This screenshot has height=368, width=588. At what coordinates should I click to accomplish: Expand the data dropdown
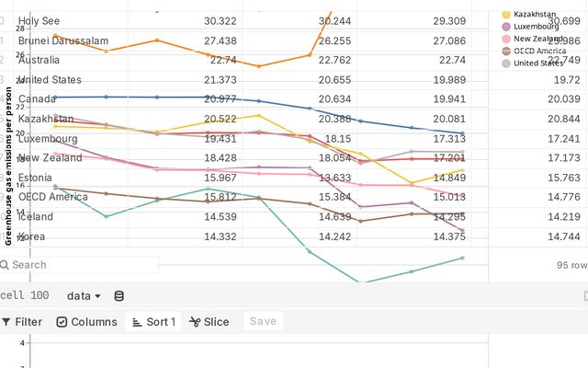(x=84, y=296)
